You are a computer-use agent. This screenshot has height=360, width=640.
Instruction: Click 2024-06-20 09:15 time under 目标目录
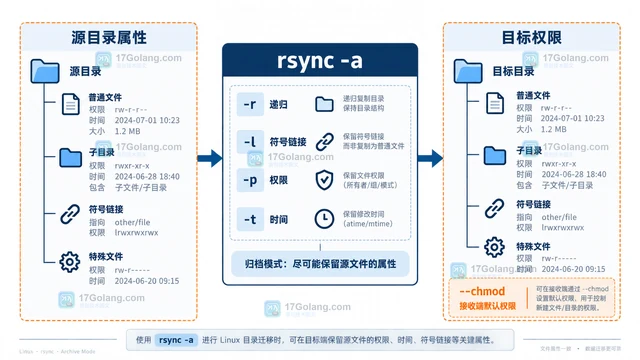(573, 269)
